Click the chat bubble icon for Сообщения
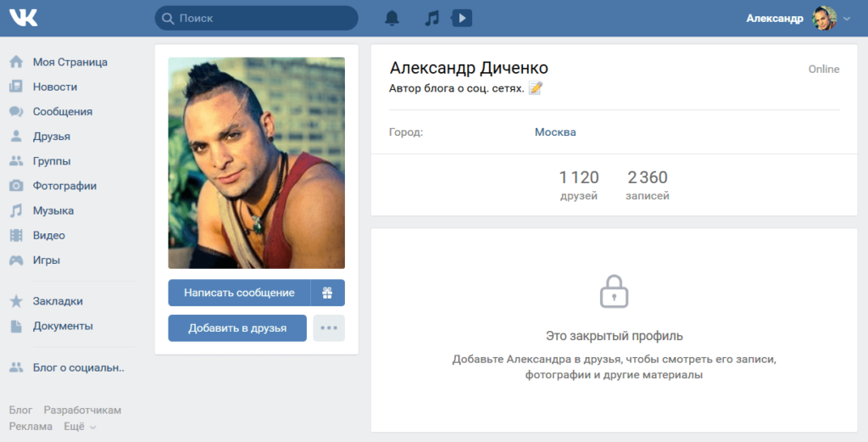The image size is (868, 442). click(x=16, y=111)
